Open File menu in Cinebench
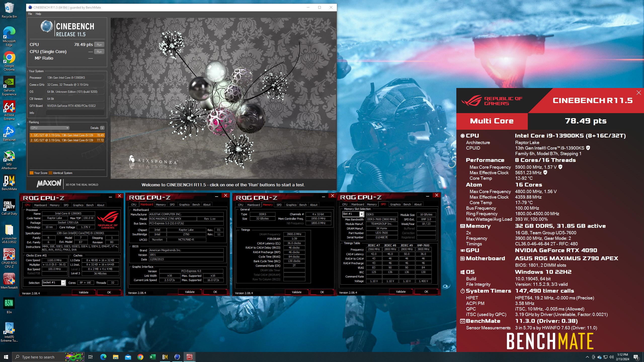The height and width of the screenshot is (362, 644). 30,14
